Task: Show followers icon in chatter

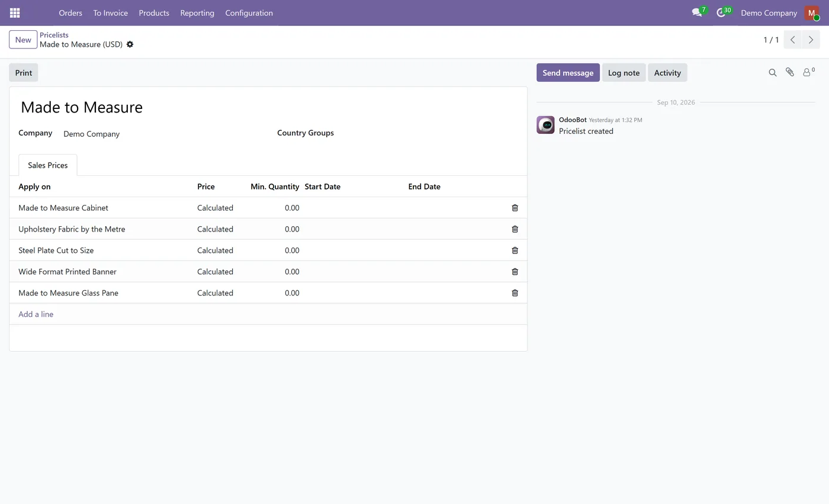Action: click(809, 72)
